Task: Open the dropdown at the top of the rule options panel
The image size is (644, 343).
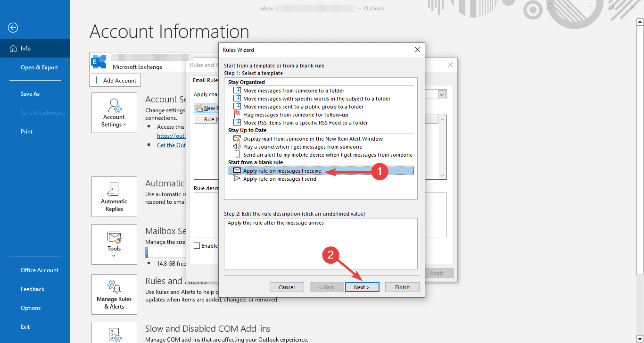Action: tap(442, 94)
